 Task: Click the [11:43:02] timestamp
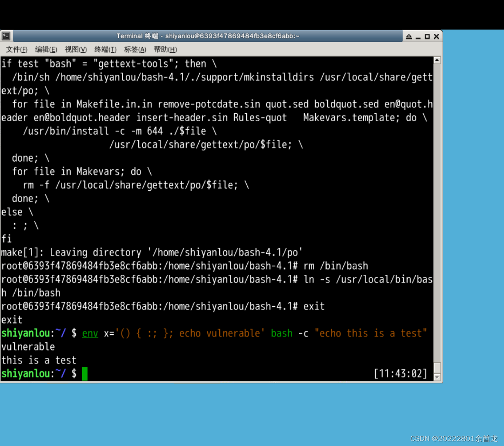tap(401, 373)
